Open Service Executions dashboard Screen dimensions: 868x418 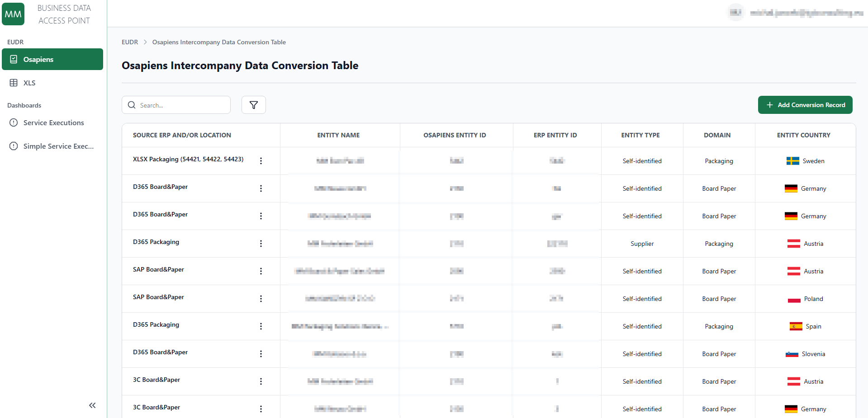(52, 122)
